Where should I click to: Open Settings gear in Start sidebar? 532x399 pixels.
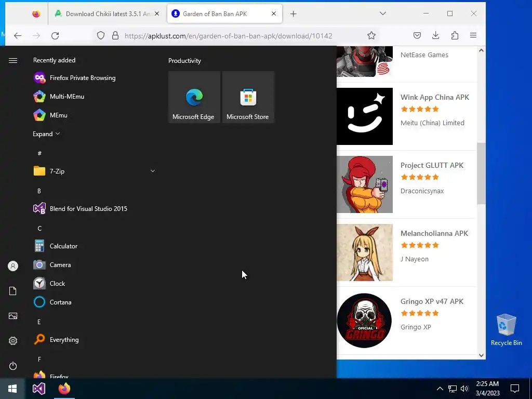[13, 341]
